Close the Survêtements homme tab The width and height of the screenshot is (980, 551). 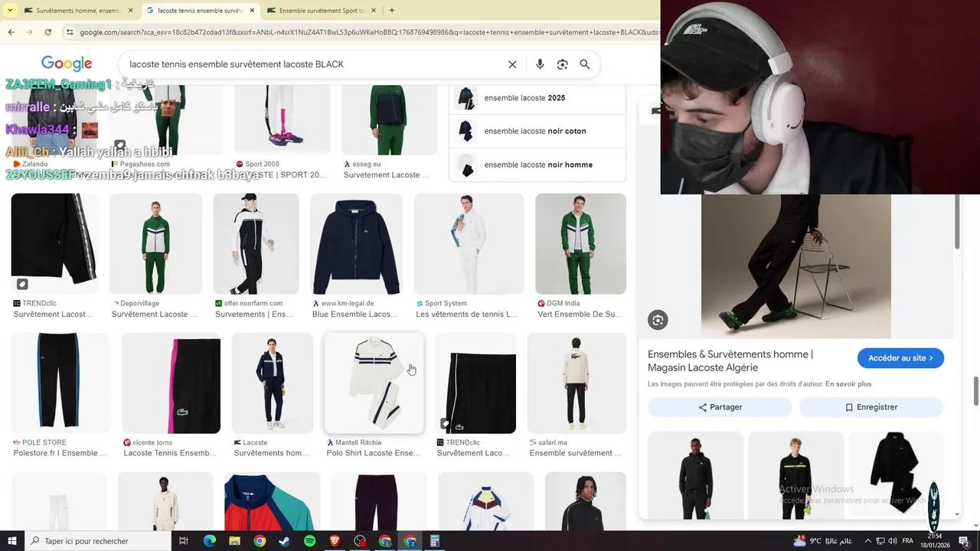click(x=130, y=11)
